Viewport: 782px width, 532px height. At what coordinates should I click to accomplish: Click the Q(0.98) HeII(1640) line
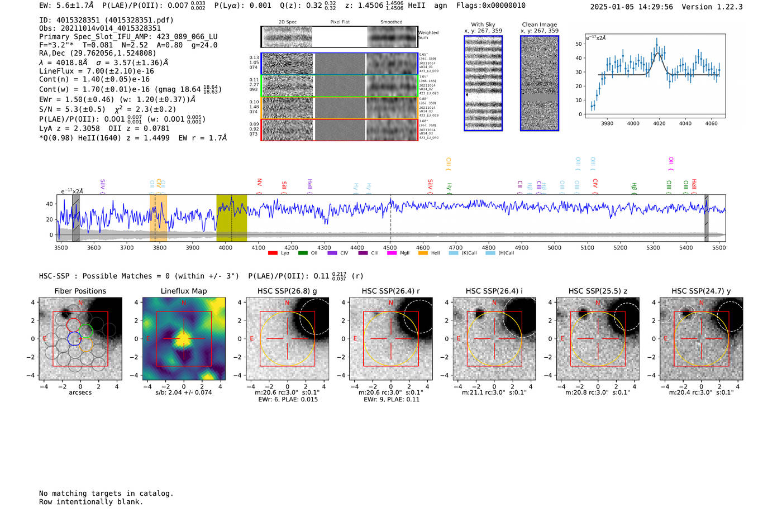tap(133, 138)
